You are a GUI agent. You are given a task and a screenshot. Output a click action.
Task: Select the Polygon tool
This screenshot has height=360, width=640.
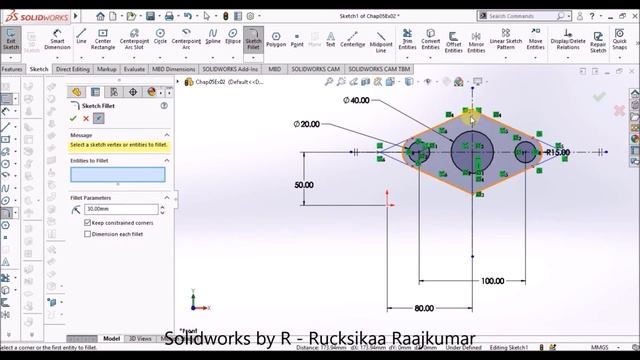tap(276, 40)
